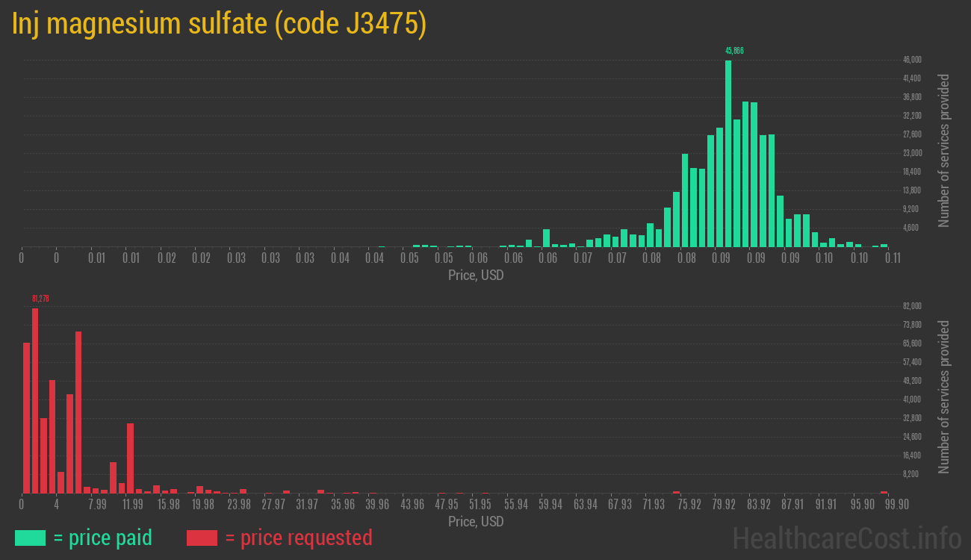Click the green price paid legend swatch
The height and width of the screenshot is (560, 971).
tap(30, 538)
